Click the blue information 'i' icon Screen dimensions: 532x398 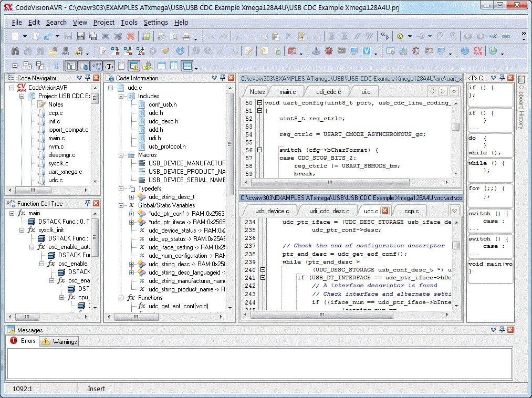click(180, 51)
